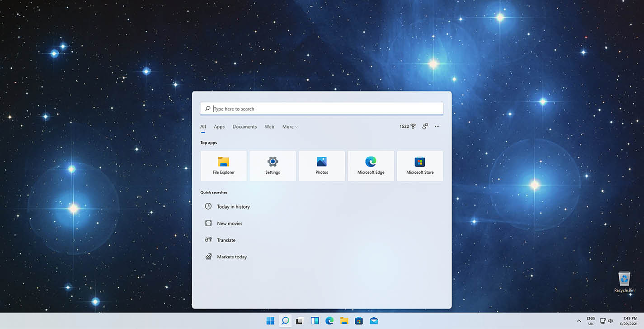Open the Windows Start button on taskbar
The height and width of the screenshot is (329, 644).
[x=270, y=321]
